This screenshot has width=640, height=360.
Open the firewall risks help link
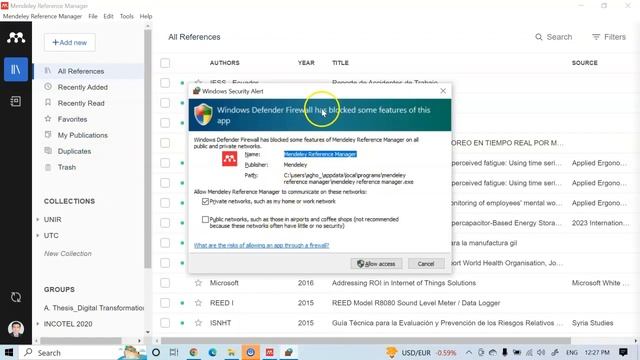[261, 245]
